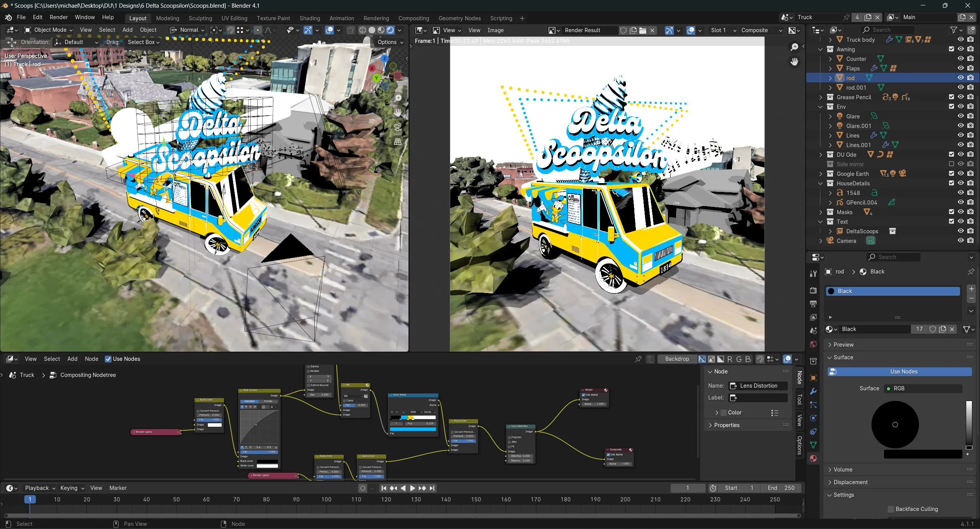Select the rendered viewport shading icon
The image size is (980, 529).
[390, 30]
